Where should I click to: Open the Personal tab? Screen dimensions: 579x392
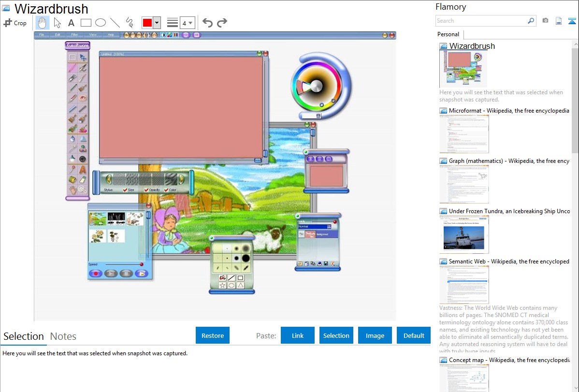point(449,34)
